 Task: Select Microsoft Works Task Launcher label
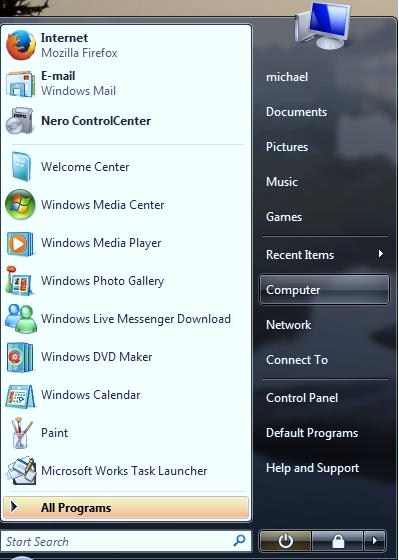(x=124, y=471)
